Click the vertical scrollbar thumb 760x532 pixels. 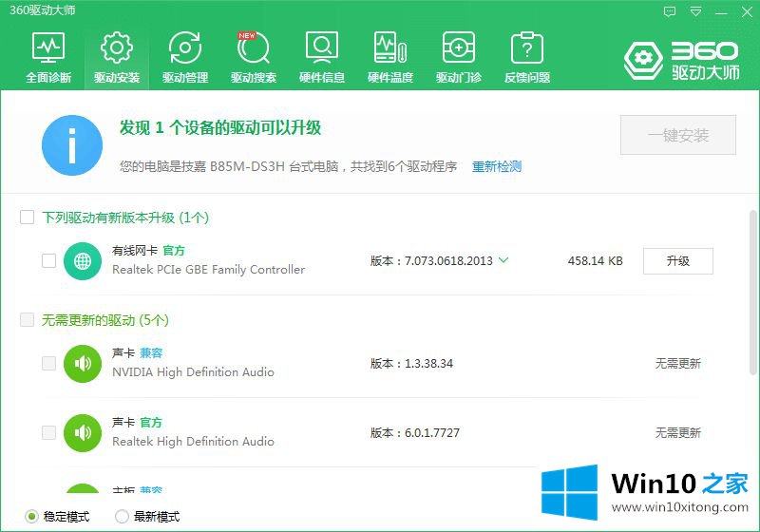pos(753,293)
